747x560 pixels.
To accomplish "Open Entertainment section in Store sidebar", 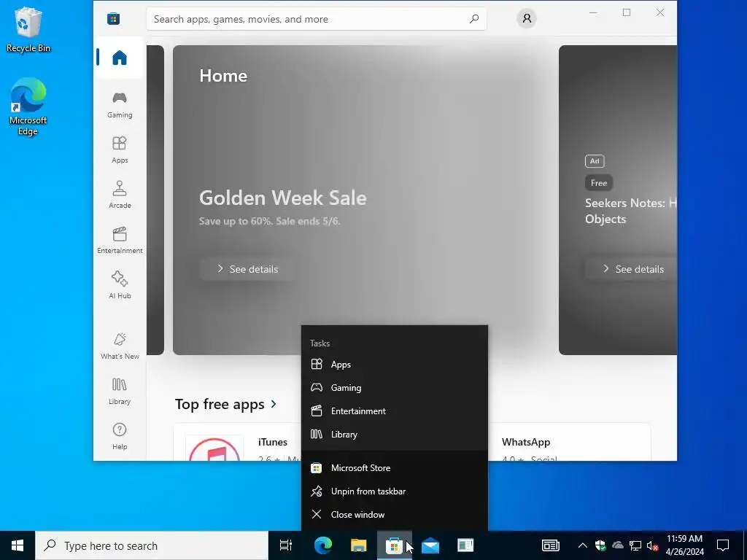I will point(120,241).
